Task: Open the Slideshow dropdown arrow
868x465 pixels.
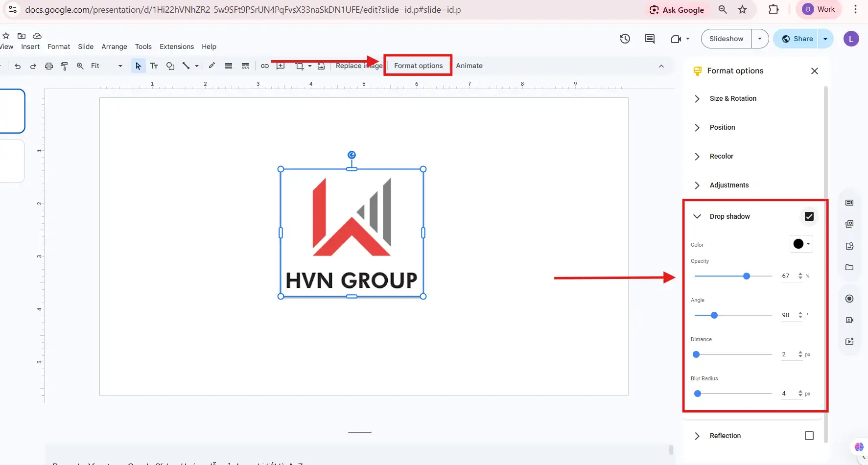Action: tap(760, 39)
